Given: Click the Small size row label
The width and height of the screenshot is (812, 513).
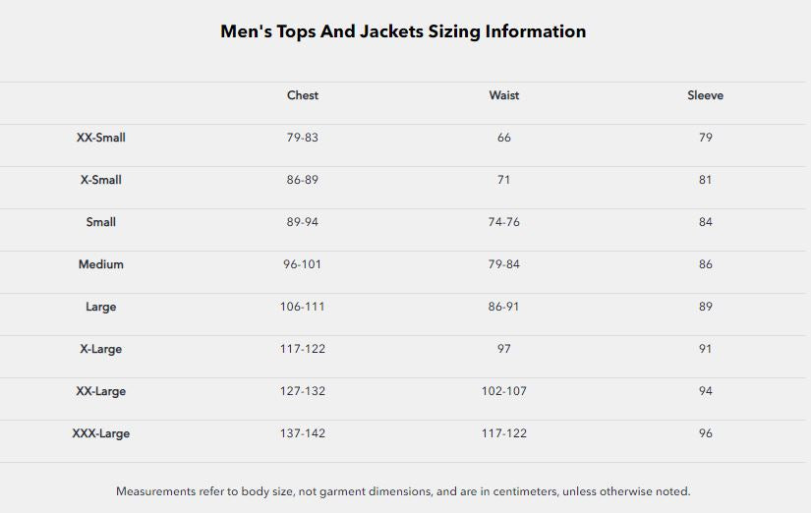Looking at the screenshot, I should pyautogui.click(x=101, y=222).
